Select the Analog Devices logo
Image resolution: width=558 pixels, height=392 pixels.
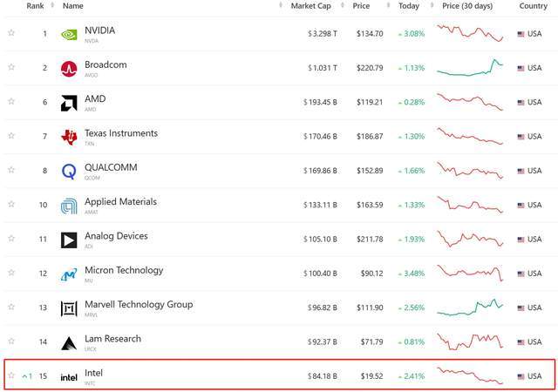[x=69, y=240]
